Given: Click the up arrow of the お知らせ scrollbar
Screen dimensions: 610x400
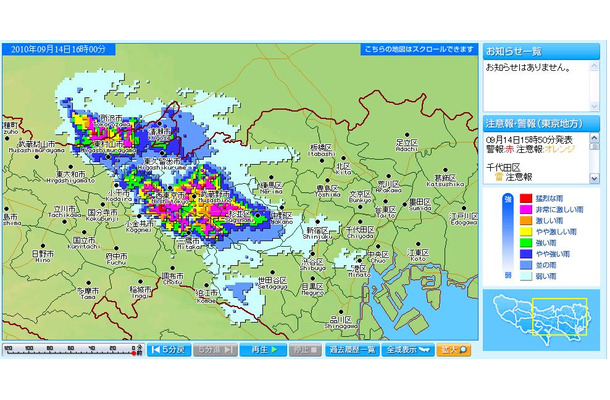Looking at the screenshot, I should coord(594,66).
